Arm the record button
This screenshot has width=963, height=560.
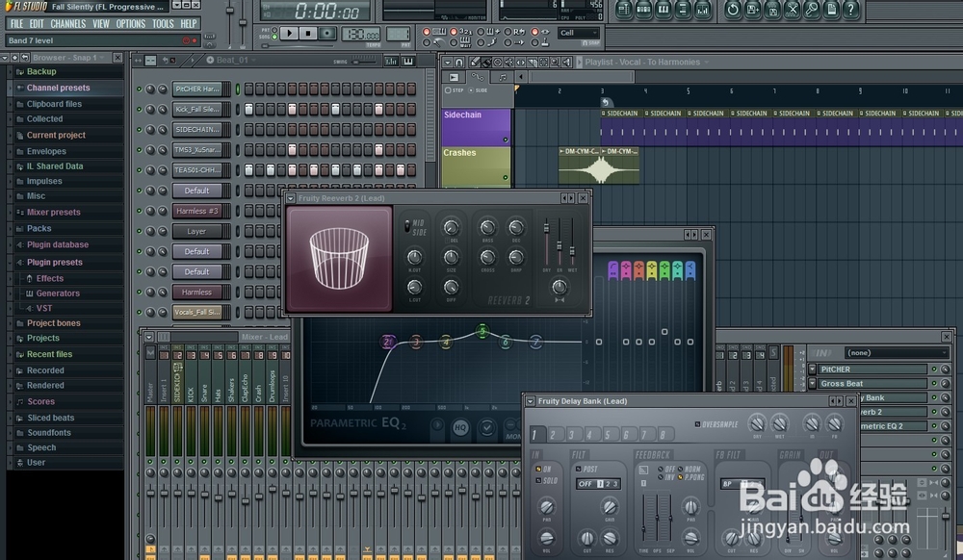point(327,33)
